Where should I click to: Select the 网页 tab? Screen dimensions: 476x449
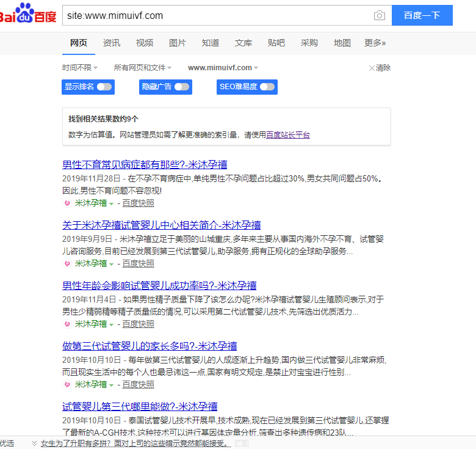click(x=79, y=43)
